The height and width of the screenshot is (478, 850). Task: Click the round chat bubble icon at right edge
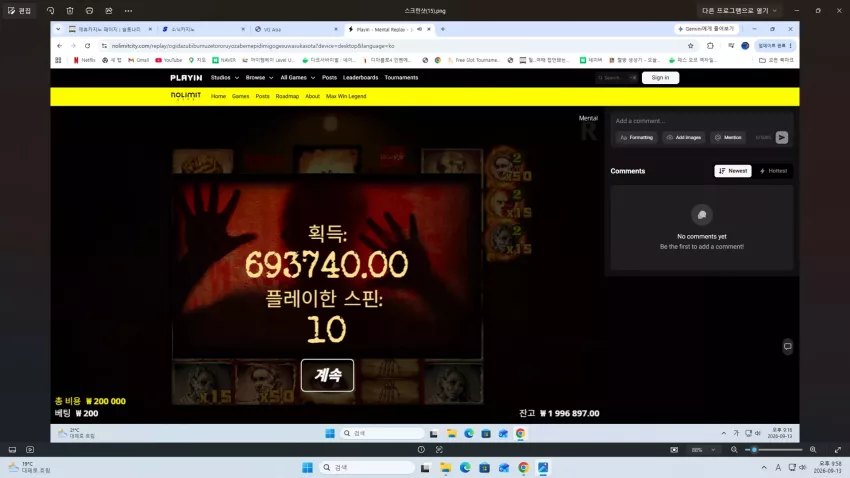pyautogui.click(x=788, y=346)
